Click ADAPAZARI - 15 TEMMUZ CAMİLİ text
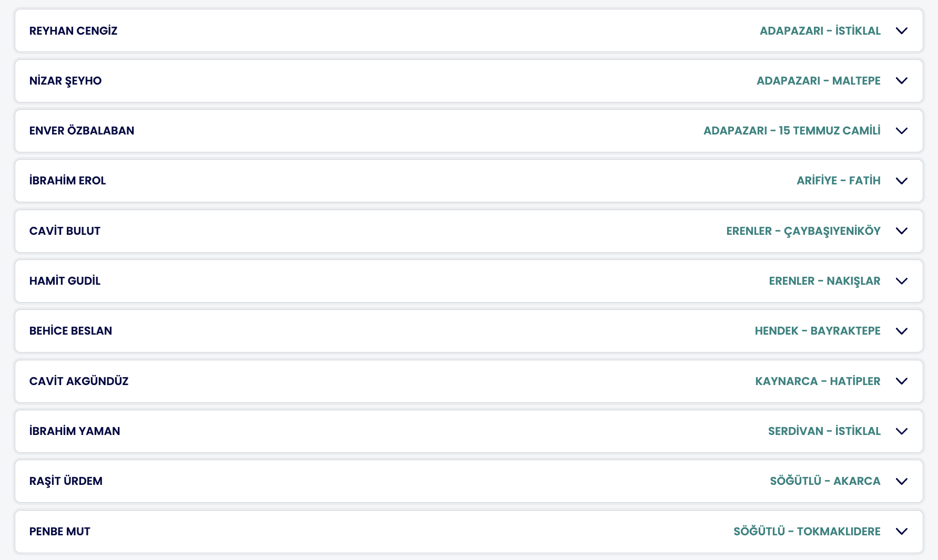Viewport: 938px width, 560px height. coord(791,131)
